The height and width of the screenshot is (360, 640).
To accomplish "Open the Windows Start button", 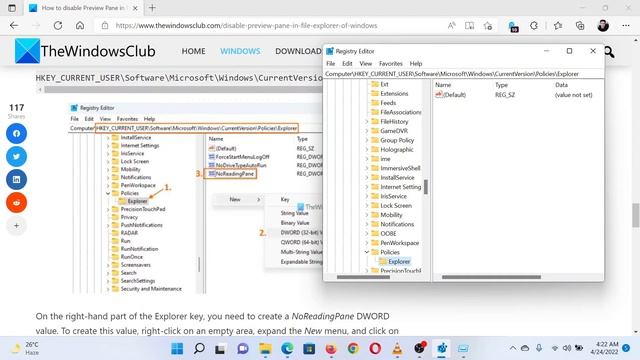I will tap(177, 349).
